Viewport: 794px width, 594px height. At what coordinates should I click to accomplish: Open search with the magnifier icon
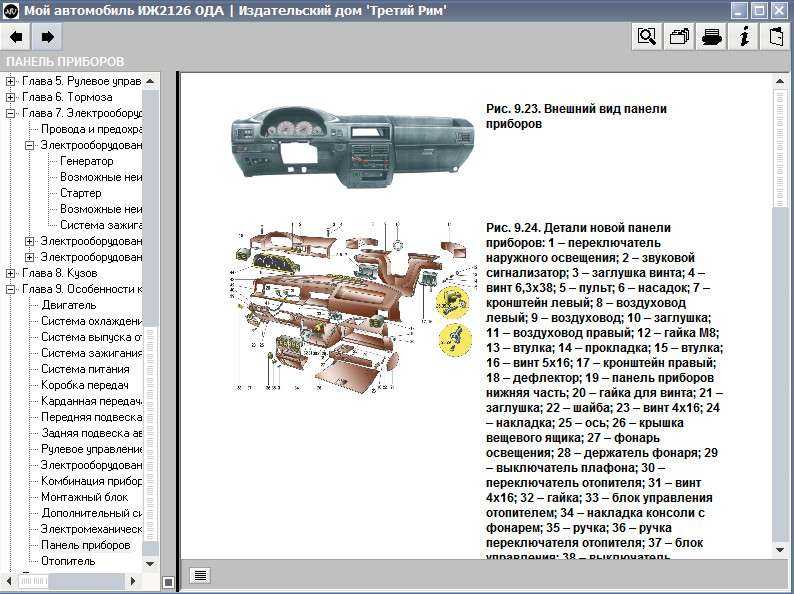click(x=647, y=37)
